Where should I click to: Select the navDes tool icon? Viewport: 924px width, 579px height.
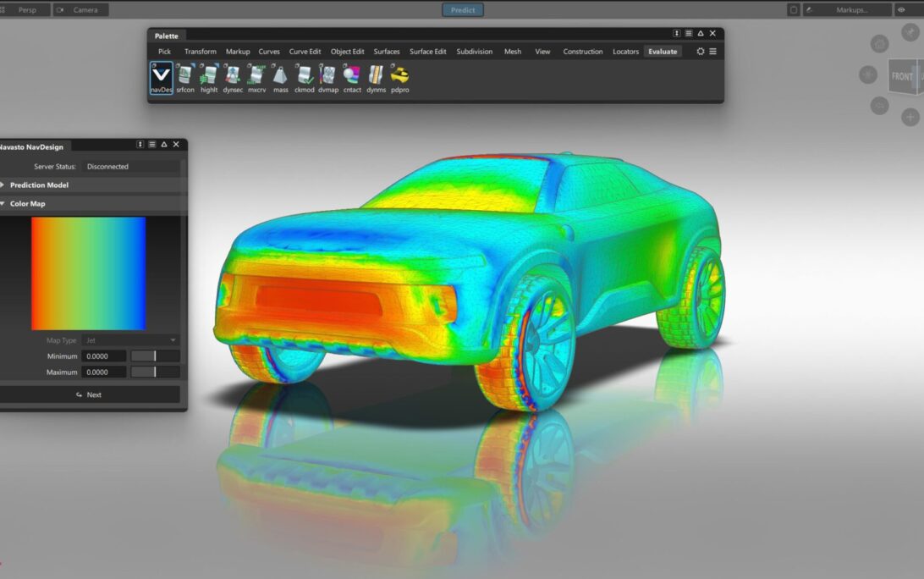pyautogui.click(x=161, y=75)
